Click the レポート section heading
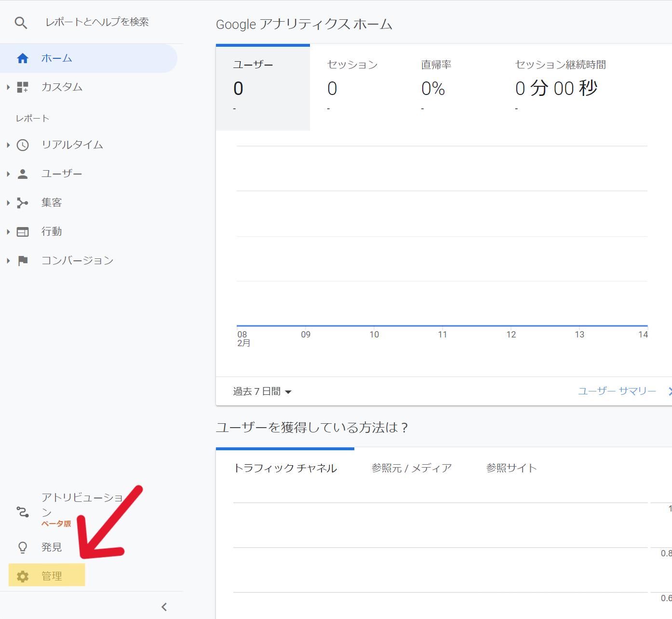Screen dimensions: 672x619 click(x=32, y=119)
